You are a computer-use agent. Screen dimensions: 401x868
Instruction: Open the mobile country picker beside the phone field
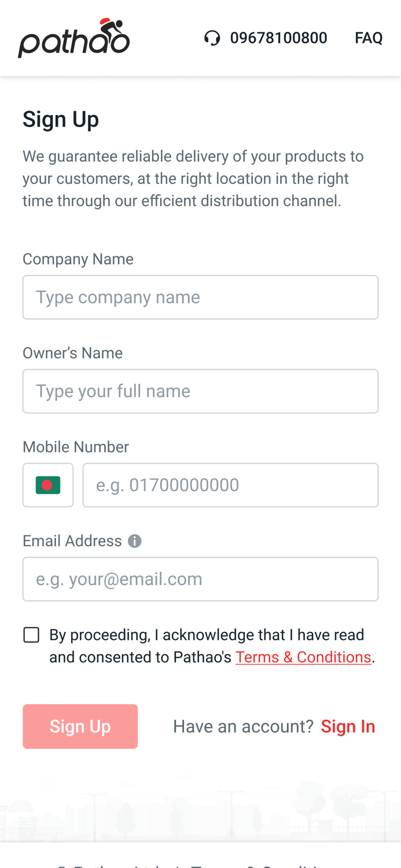pos(48,485)
